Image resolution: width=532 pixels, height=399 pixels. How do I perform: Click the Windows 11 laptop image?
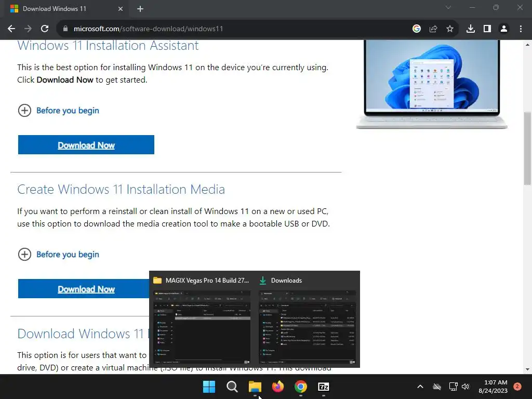[x=432, y=84]
